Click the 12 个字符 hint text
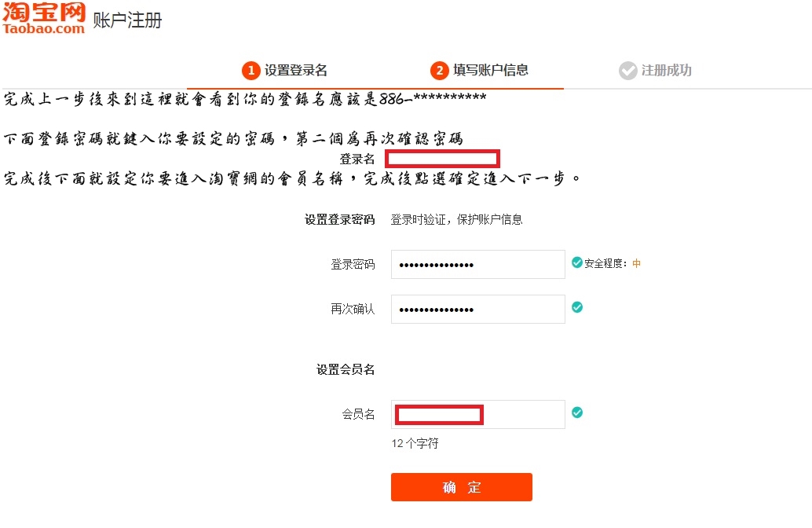812x528 pixels. point(415,444)
